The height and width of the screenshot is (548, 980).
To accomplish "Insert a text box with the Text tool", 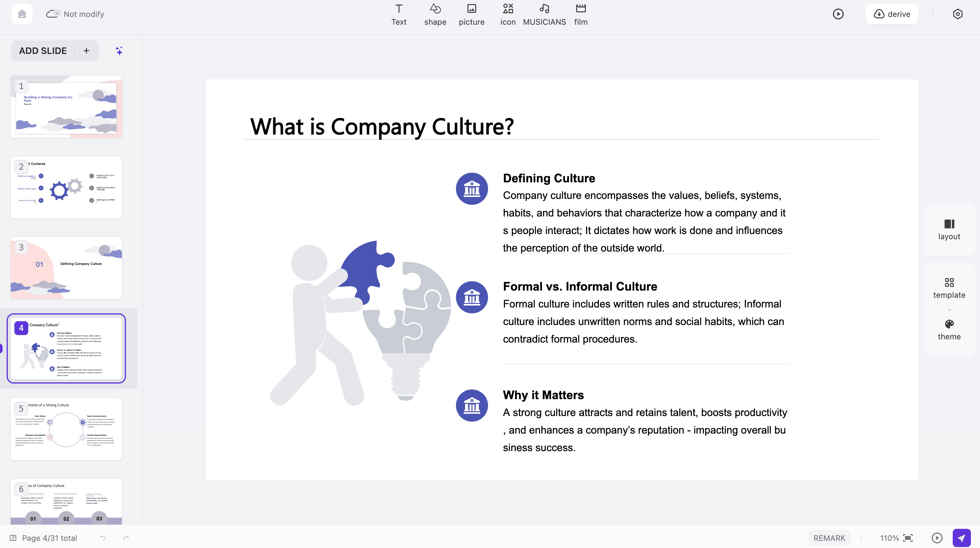I will pyautogui.click(x=398, y=14).
